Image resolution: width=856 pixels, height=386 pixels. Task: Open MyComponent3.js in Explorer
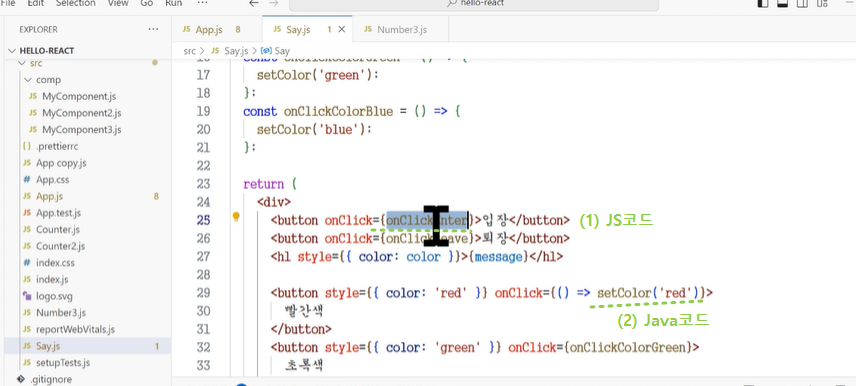(81, 129)
